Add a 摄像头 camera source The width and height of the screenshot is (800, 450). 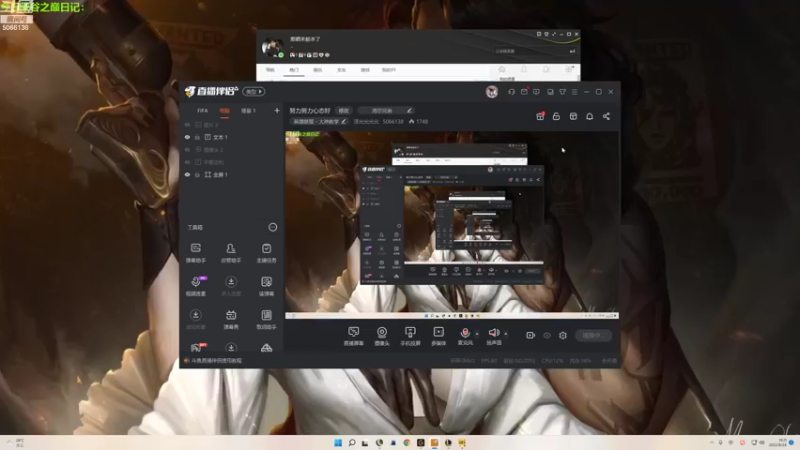click(x=382, y=336)
